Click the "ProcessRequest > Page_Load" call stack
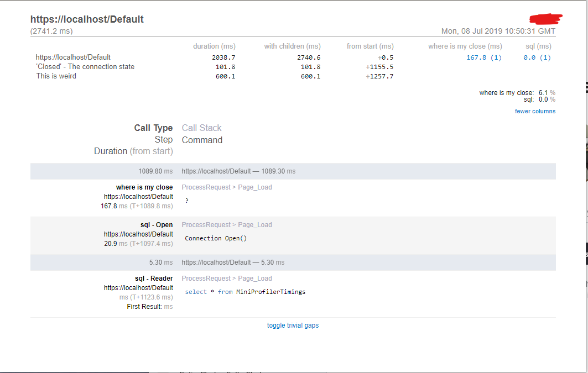The height and width of the screenshot is (373, 588). click(227, 187)
